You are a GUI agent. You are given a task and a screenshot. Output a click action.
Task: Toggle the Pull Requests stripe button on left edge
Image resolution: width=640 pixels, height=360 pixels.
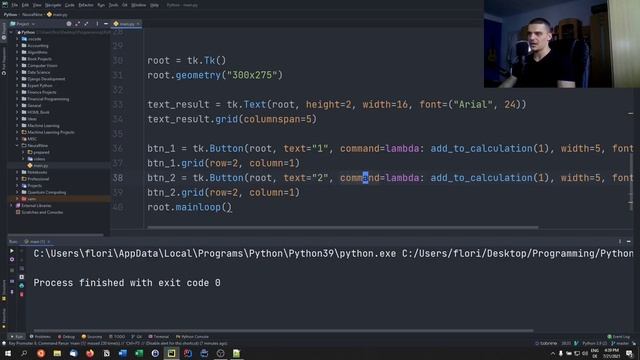[4, 62]
